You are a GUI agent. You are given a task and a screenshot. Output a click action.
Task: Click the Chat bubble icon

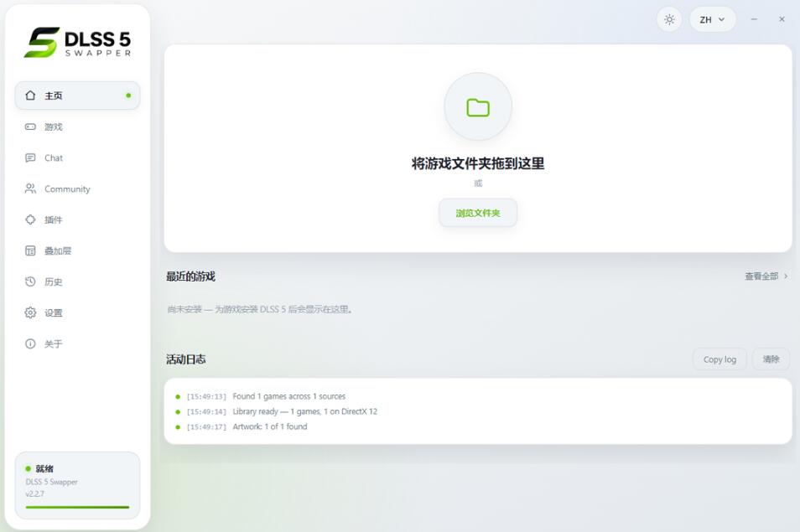point(31,158)
